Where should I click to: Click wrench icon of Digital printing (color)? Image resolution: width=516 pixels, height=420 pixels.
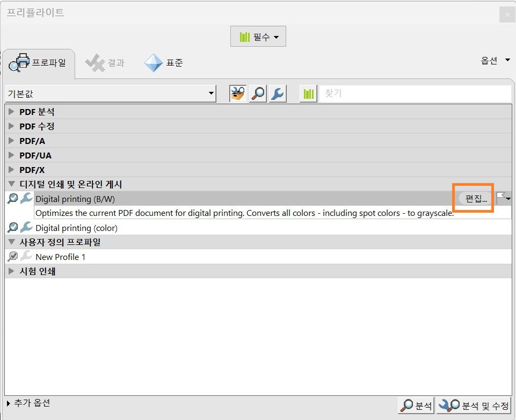click(26, 227)
